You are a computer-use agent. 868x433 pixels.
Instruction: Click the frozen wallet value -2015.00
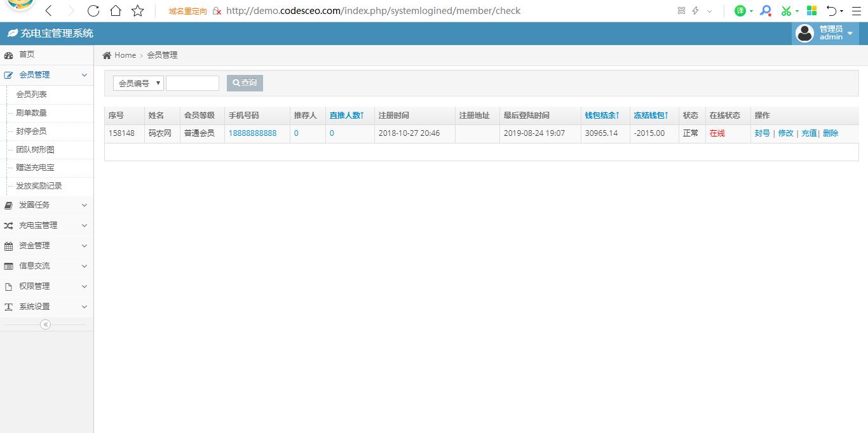point(649,133)
